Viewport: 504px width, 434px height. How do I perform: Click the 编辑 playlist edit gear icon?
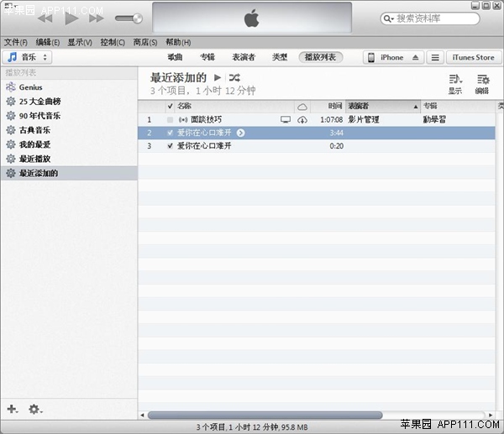coord(483,80)
